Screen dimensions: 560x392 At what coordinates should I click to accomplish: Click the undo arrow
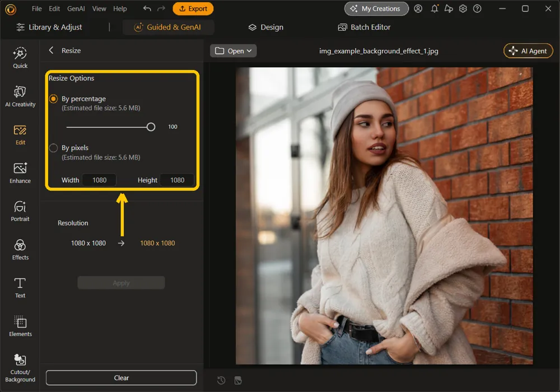[x=147, y=8]
